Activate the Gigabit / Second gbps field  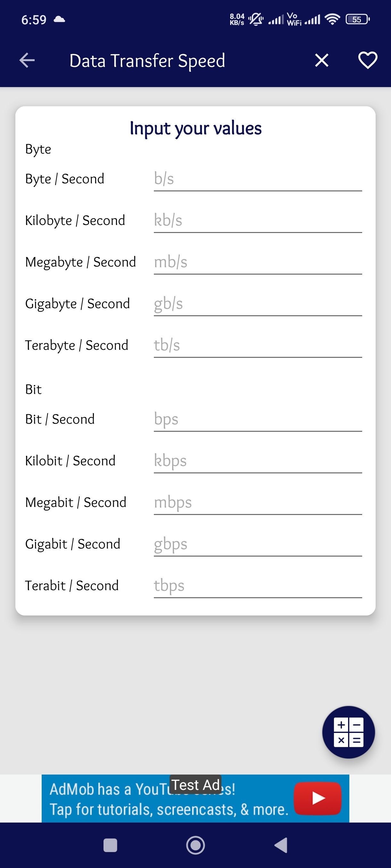point(257,544)
